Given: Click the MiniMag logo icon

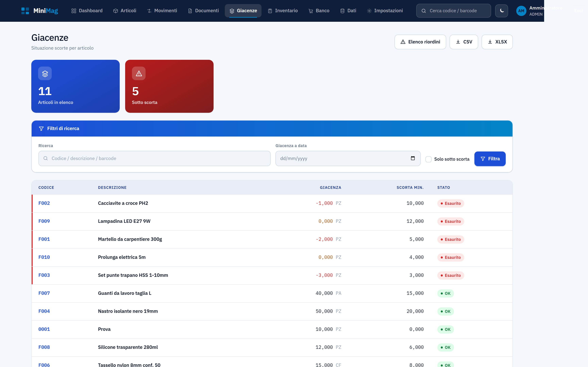Looking at the screenshot, I should 25,11.
